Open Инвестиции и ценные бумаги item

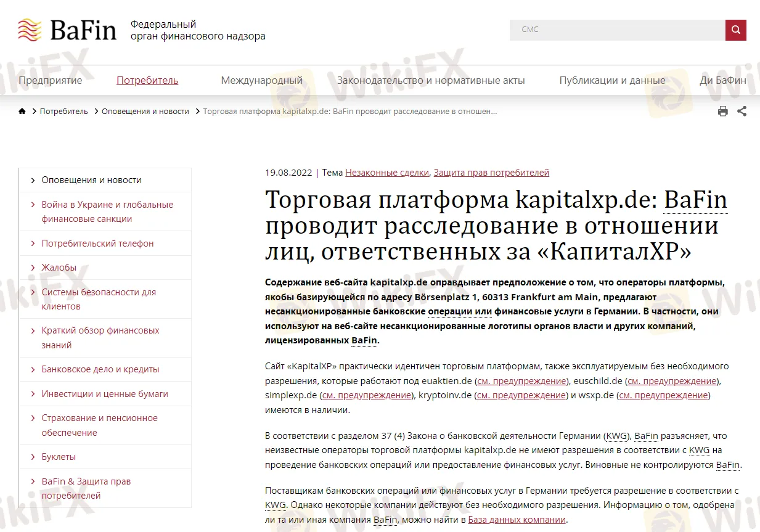(x=105, y=394)
